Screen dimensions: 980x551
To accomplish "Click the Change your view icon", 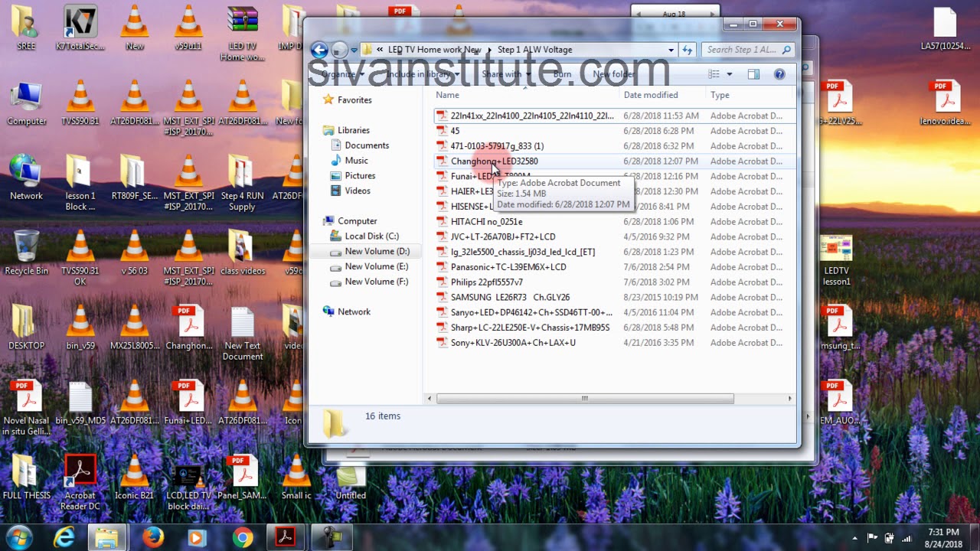I will pyautogui.click(x=714, y=74).
